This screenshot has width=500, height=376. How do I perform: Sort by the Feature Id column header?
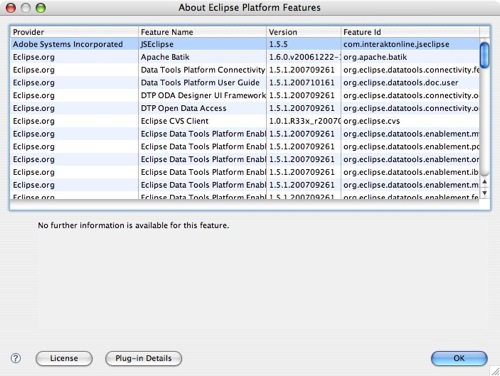(410, 32)
